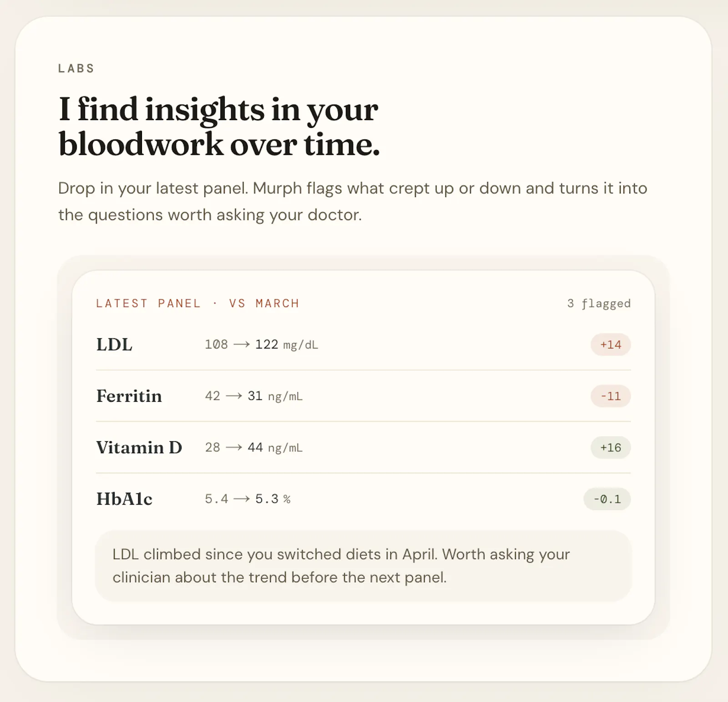
Task: Click the 'I find insights' headline
Action: 218,126
